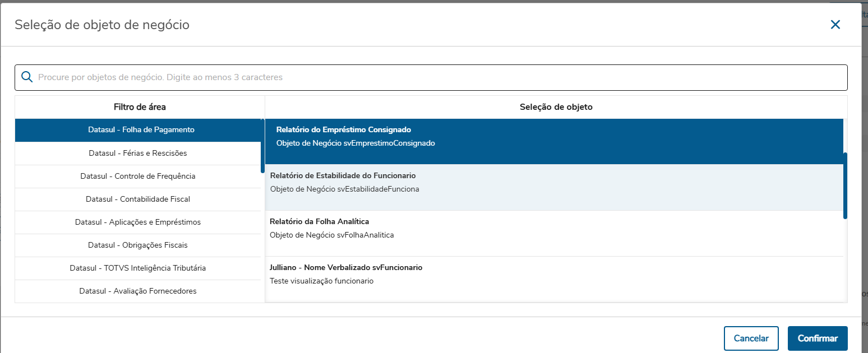Select Datasul - Férias e Rescisões area
This screenshot has width=868, height=353.
[x=138, y=153]
